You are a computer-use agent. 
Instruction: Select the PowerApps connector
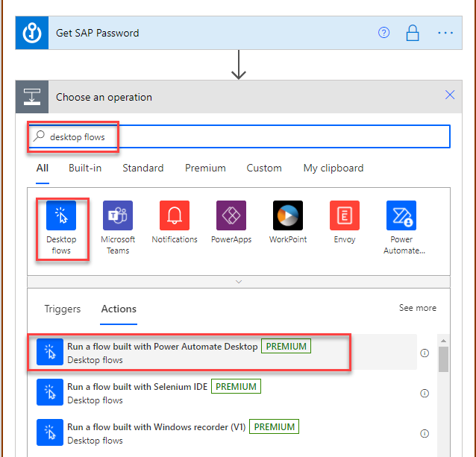tap(231, 222)
